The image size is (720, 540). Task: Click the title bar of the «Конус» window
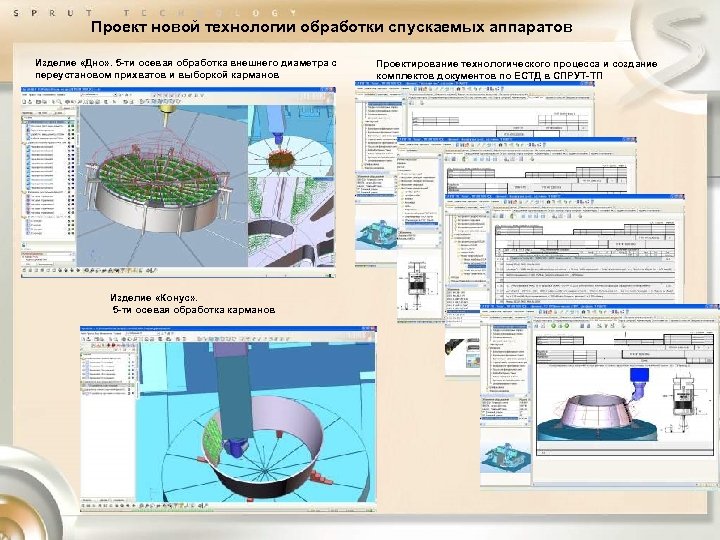[x=228, y=329]
